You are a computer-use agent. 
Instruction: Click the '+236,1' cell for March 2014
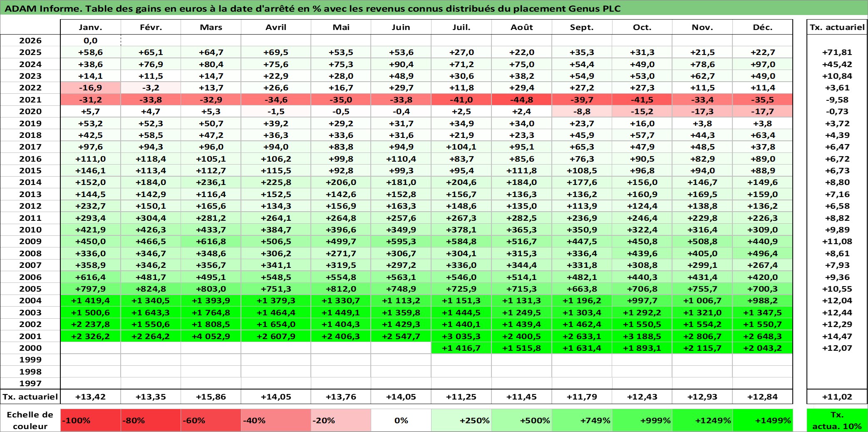pyautogui.click(x=211, y=182)
